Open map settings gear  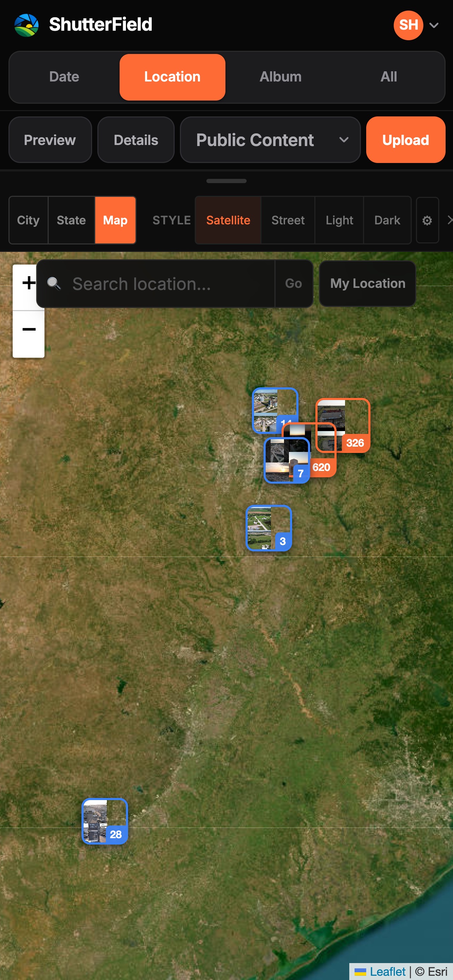(x=427, y=220)
